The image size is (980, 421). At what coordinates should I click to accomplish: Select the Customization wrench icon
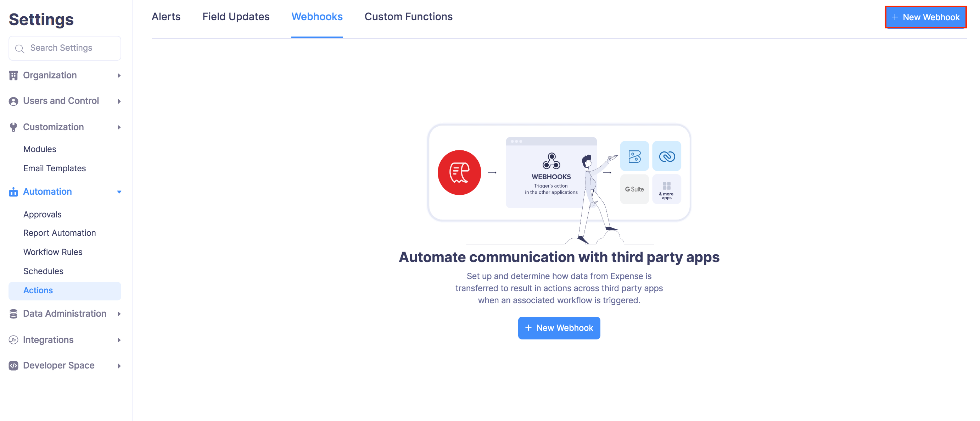pyautogui.click(x=14, y=127)
